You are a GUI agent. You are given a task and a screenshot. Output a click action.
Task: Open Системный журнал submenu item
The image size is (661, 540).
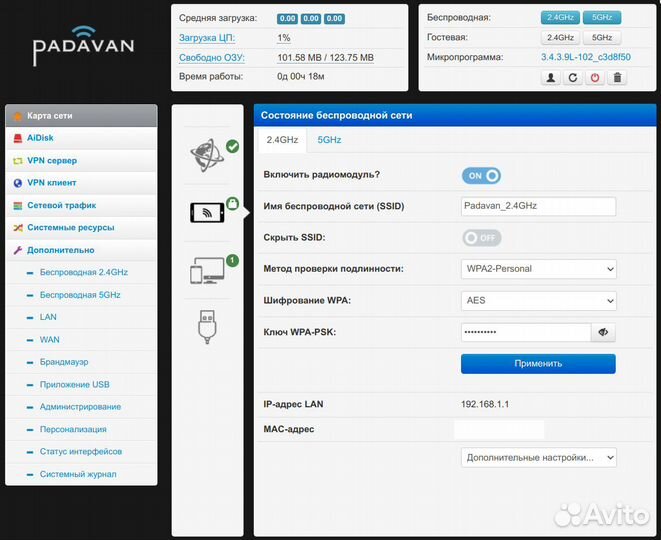click(78, 474)
